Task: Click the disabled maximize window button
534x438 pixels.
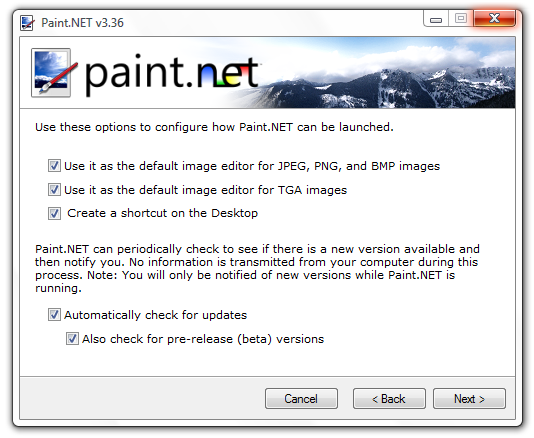Action: click(x=461, y=18)
